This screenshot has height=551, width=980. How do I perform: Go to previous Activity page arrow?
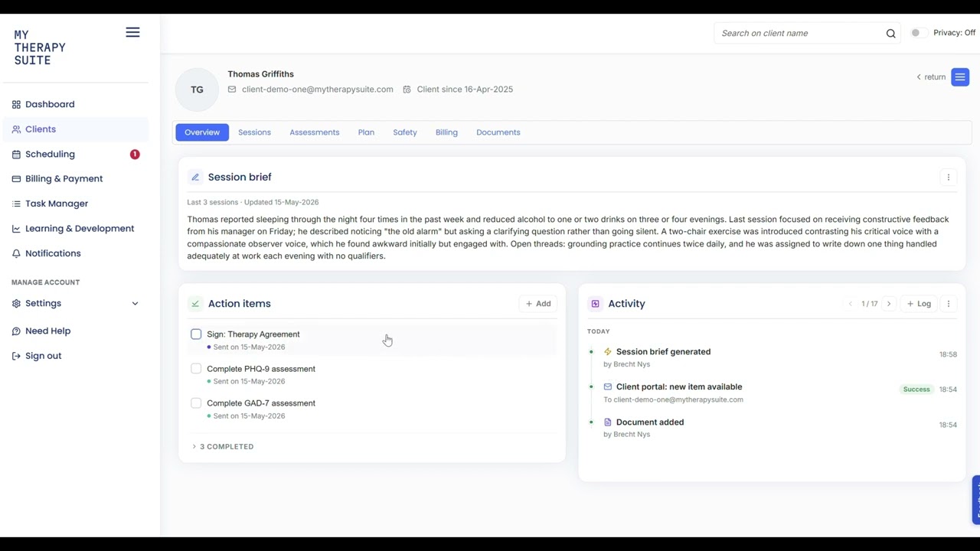coord(850,304)
